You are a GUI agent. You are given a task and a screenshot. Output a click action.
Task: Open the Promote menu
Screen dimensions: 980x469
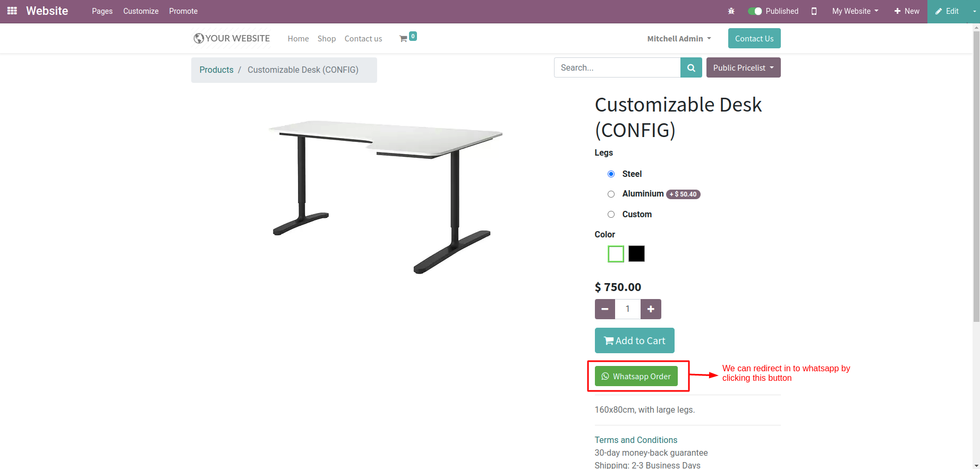(183, 11)
